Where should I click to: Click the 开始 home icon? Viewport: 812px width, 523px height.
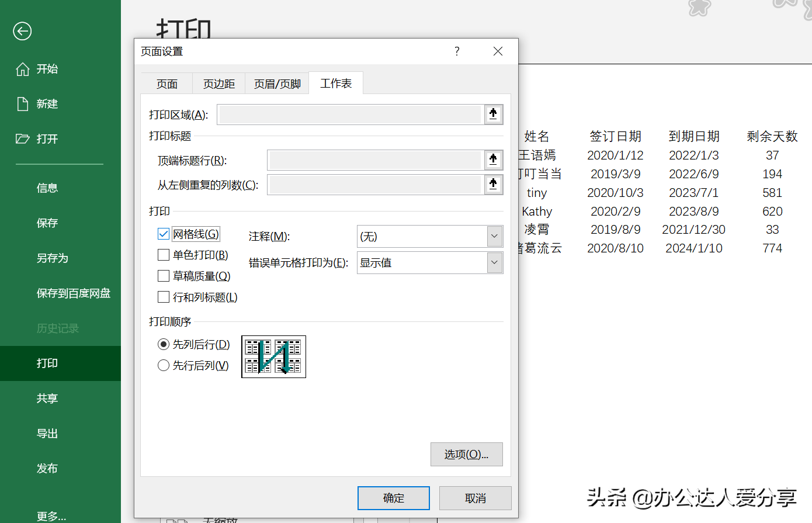point(23,69)
